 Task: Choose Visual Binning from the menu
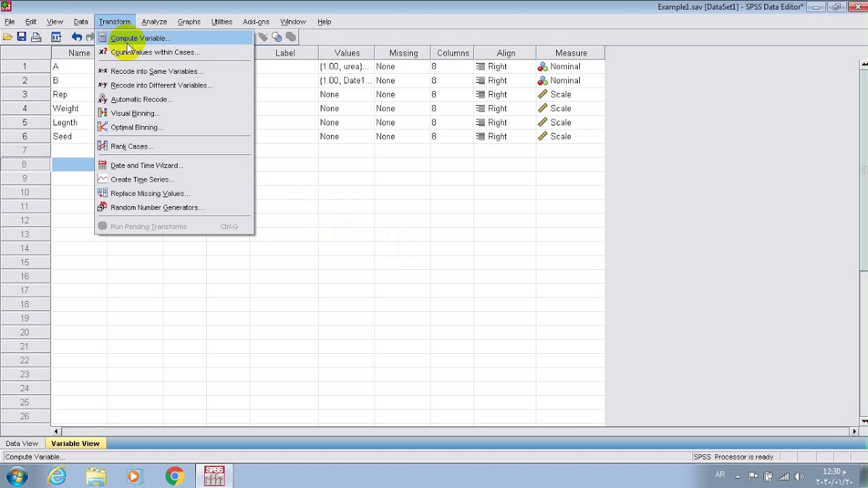pos(174,113)
